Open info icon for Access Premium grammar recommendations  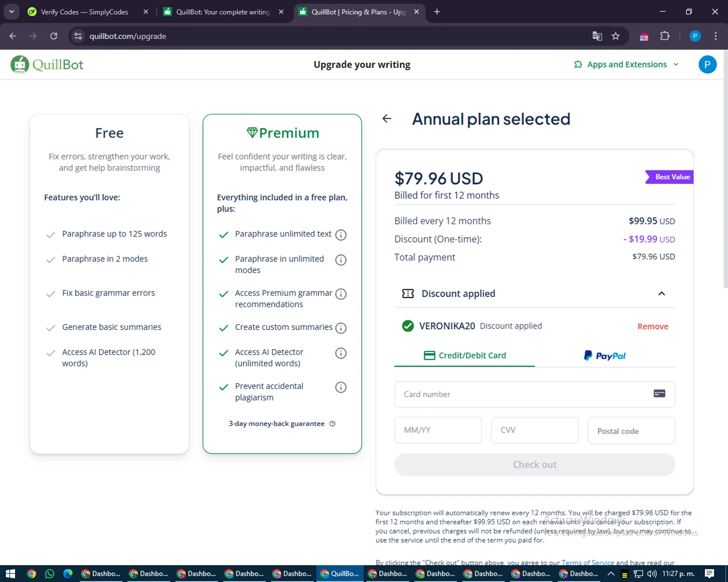coord(341,294)
